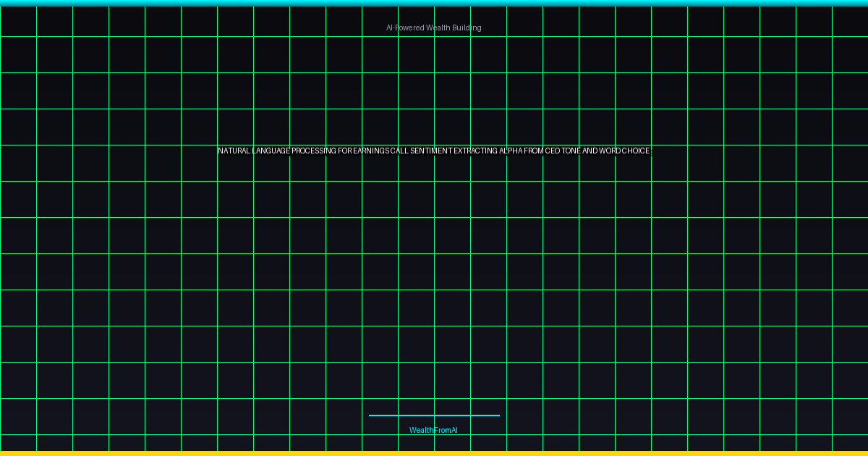Select the word LANGUAGE in the headline
The width and height of the screenshot is (868, 456).
[x=271, y=151]
